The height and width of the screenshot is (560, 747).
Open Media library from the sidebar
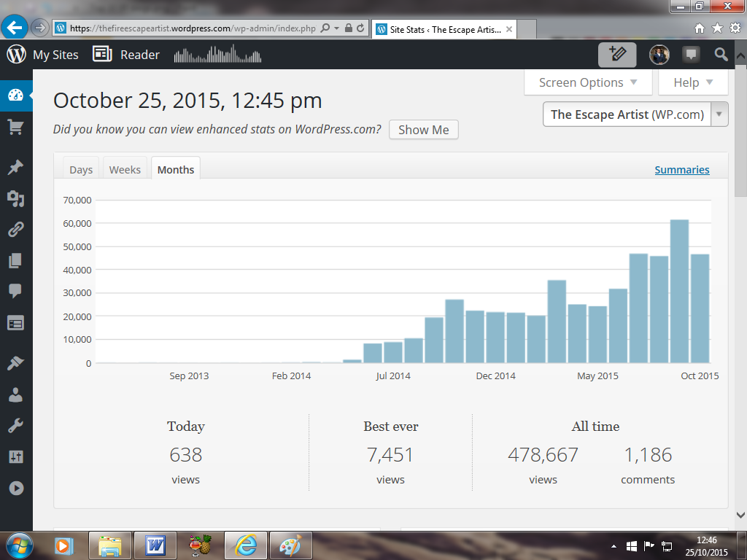[15, 198]
